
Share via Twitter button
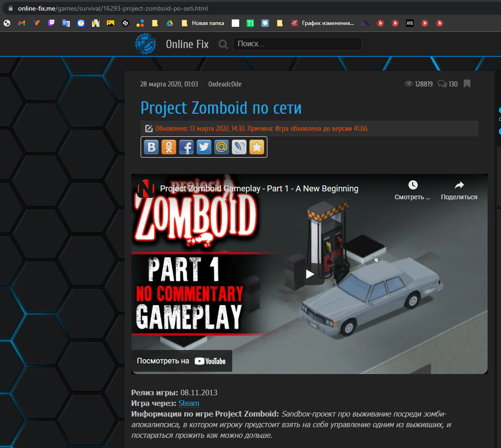(204, 147)
